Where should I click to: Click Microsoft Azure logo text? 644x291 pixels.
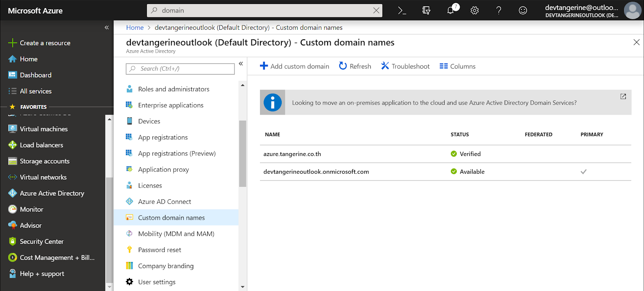point(35,11)
